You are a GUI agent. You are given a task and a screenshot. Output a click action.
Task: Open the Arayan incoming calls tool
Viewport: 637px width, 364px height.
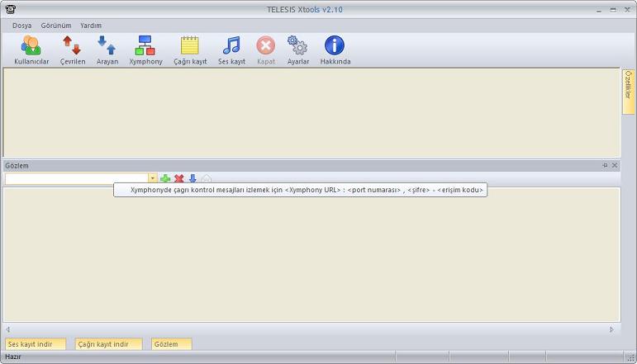pyautogui.click(x=107, y=50)
